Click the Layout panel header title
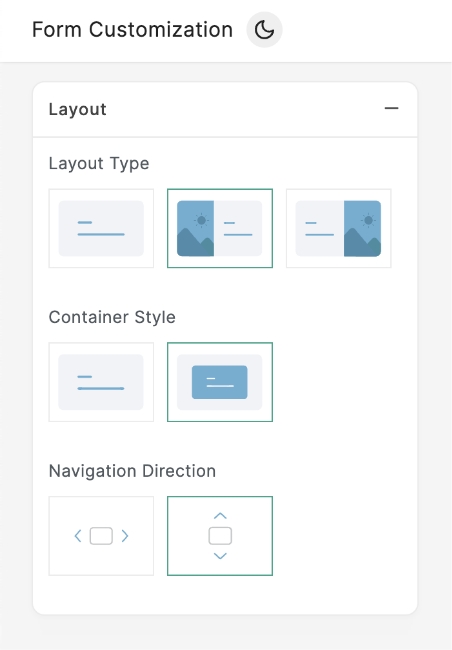This screenshot has height=650, width=452. (x=78, y=109)
